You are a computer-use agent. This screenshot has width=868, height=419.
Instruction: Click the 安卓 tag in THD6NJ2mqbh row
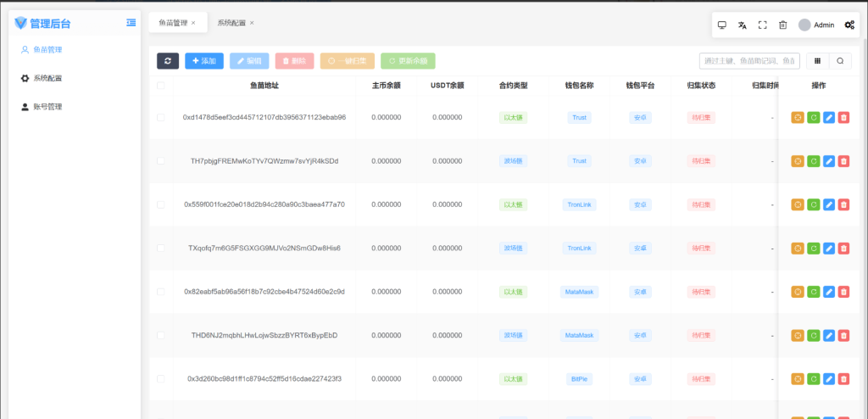pyautogui.click(x=641, y=335)
